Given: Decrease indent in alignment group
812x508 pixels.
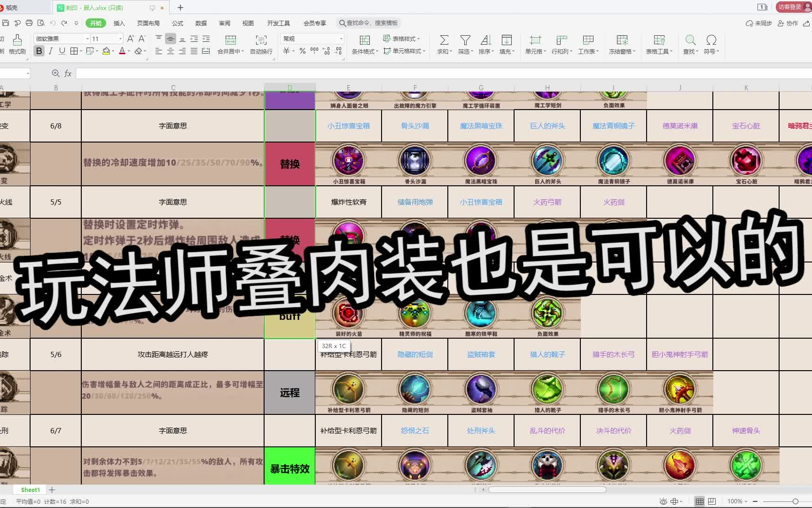Looking at the screenshot, I should point(194,39).
